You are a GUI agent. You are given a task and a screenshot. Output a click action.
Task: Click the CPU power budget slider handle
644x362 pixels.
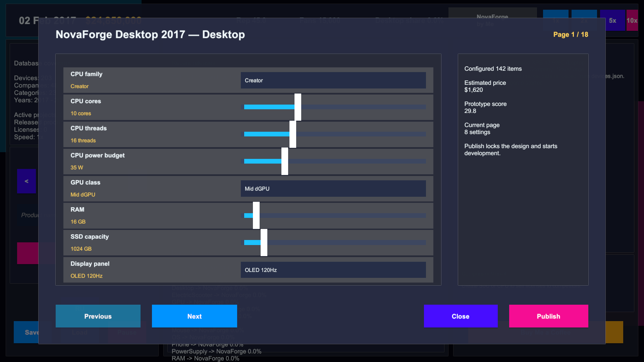(285, 161)
